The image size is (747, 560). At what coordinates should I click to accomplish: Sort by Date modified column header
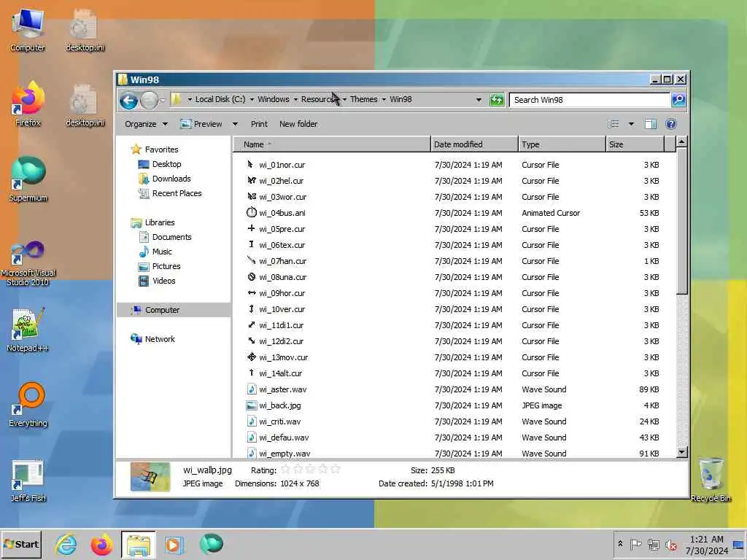click(x=474, y=144)
